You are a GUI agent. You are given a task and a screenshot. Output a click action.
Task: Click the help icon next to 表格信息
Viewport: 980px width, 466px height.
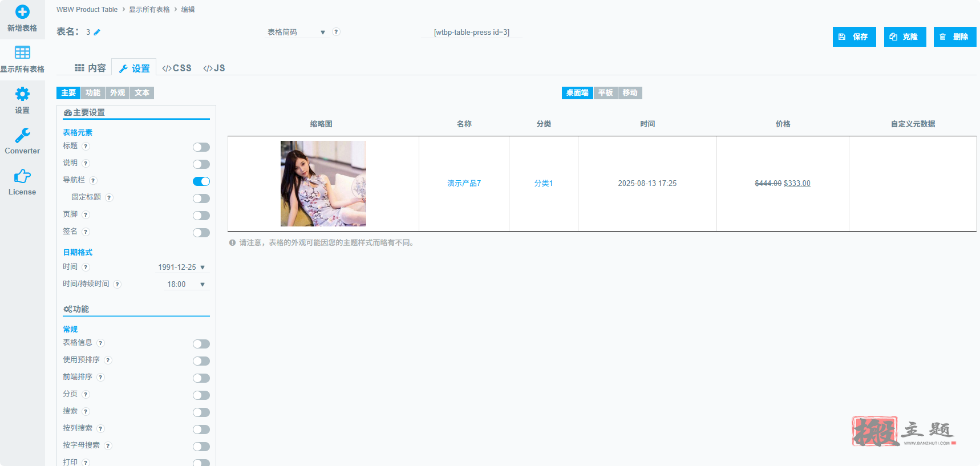(100, 343)
